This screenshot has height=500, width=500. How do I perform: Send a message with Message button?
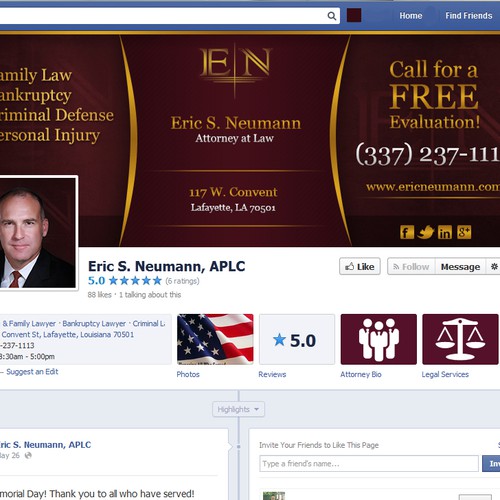460,267
